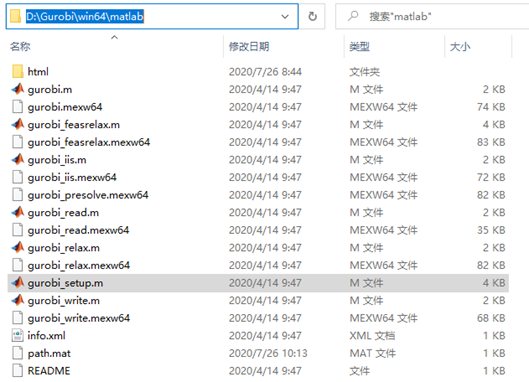Click the file icon of gurobi_read.mexw64

pyautogui.click(x=18, y=230)
